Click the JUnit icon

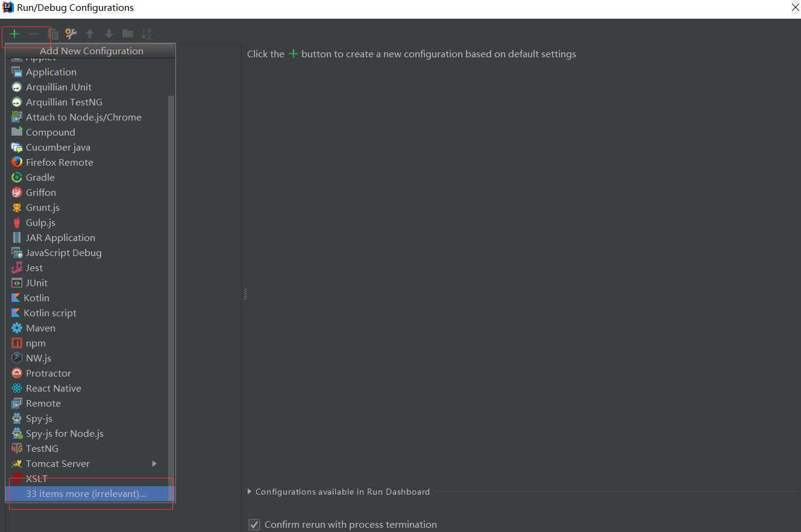point(17,283)
